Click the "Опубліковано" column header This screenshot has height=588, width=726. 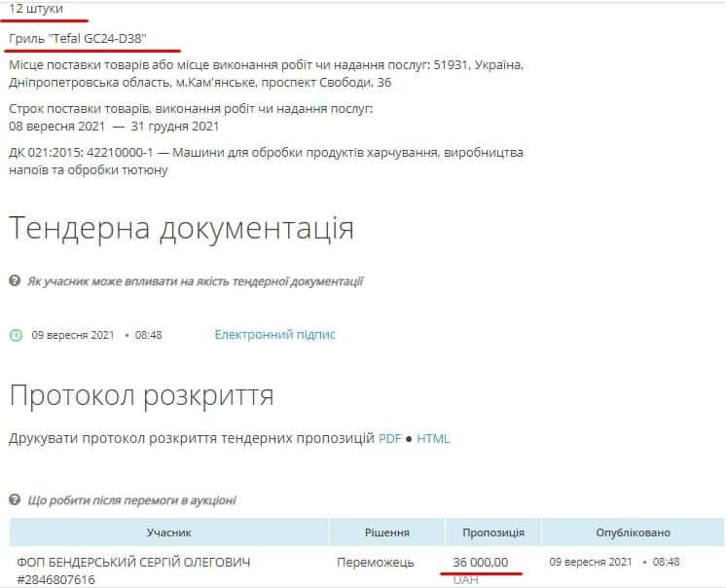pos(633,533)
